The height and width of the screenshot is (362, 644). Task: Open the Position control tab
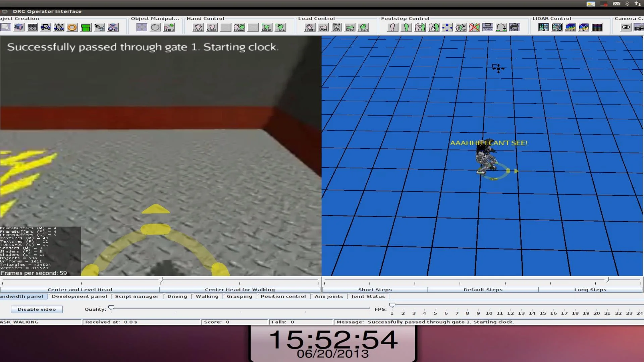(283, 296)
